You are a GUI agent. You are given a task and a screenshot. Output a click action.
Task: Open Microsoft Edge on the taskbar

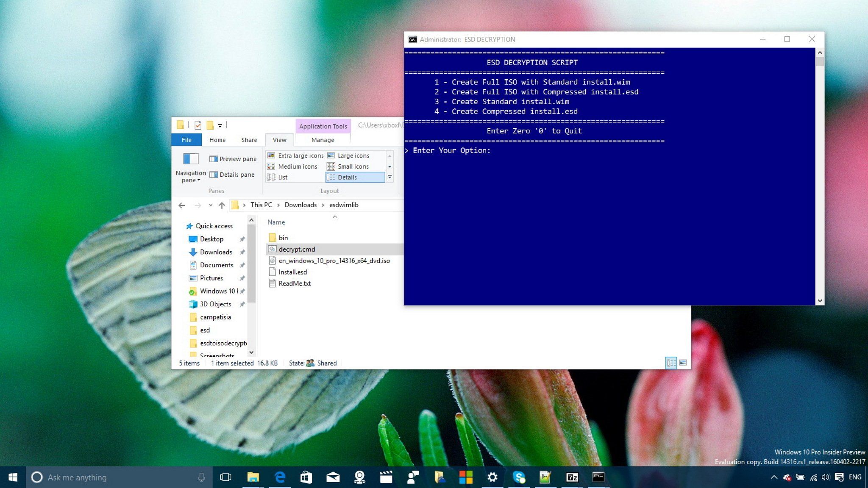[x=280, y=477]
